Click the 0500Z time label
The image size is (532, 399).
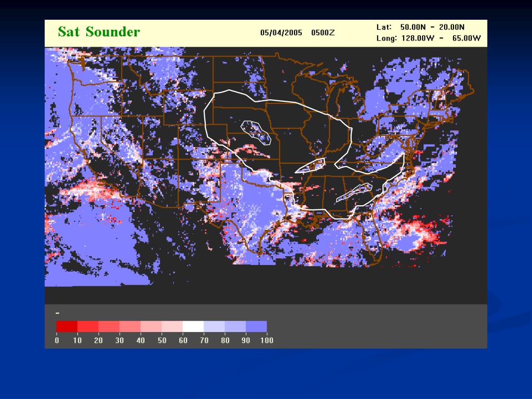pos(323,33)
